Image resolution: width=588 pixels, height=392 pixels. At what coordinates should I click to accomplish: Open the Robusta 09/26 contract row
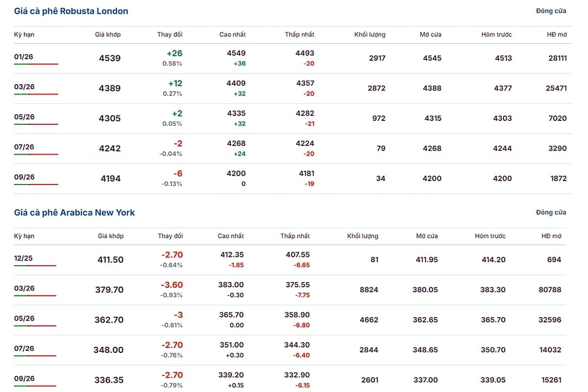pyautogui.click(x=24, y=177)
